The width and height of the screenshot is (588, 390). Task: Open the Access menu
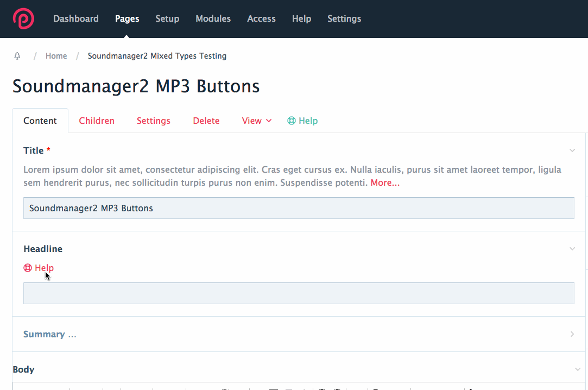[x=261, y=18]
